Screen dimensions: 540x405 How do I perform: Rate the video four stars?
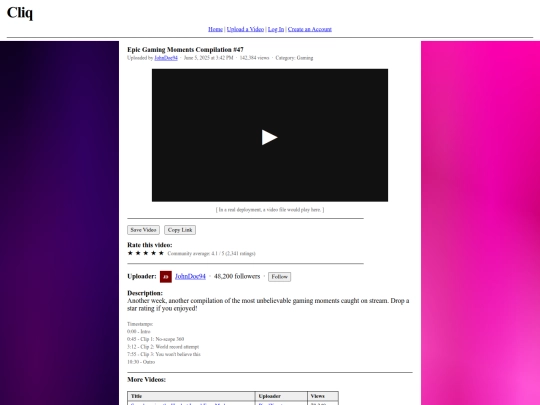[x=154, y=253]
